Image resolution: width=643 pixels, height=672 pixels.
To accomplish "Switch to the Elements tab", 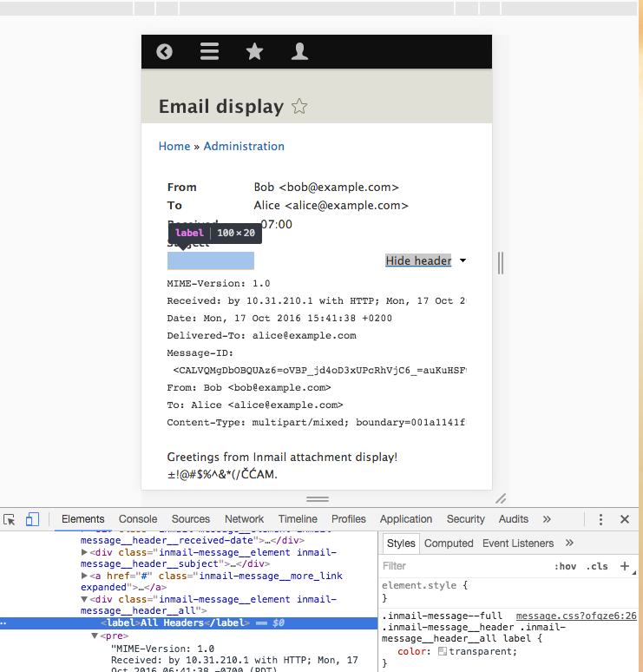I will pos(82,519).
